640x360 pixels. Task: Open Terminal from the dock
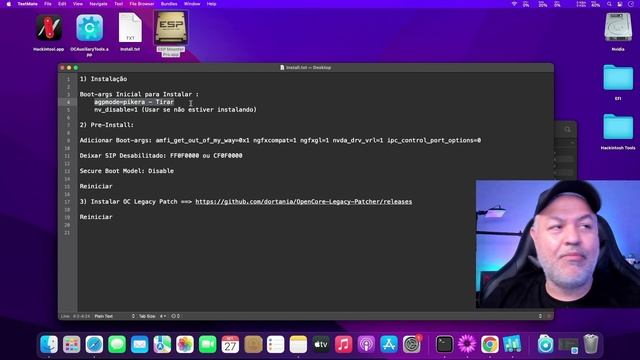tap(444, 344)
